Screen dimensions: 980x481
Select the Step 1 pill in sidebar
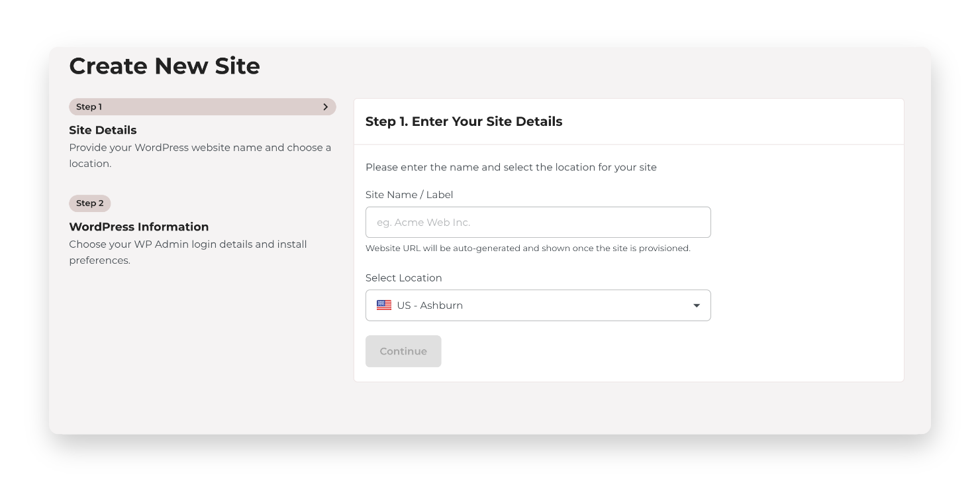89,107
